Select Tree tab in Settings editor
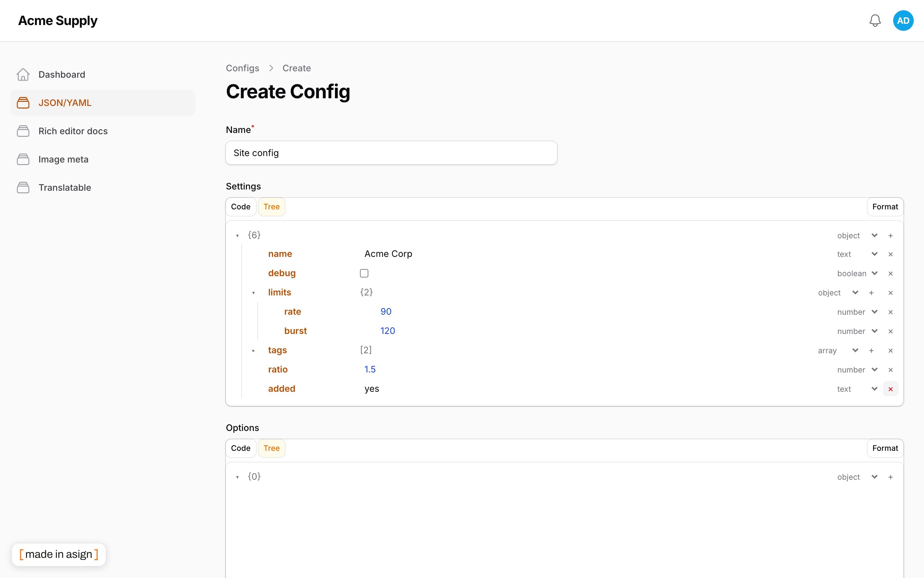The height and width of the screenshot is (578, 924). (x=271, y=207)
